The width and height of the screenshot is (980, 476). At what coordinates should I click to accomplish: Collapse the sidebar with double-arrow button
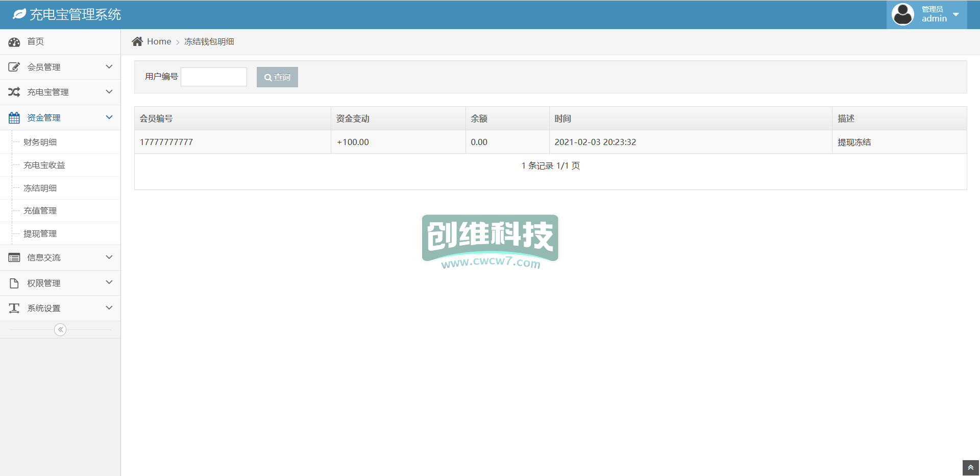pyautogui.click(x=60, y=329)
